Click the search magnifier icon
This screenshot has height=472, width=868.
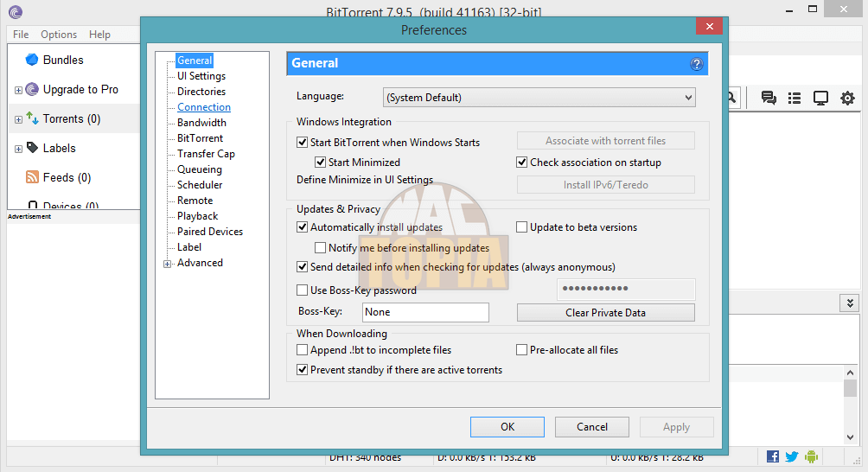point(731,98)
